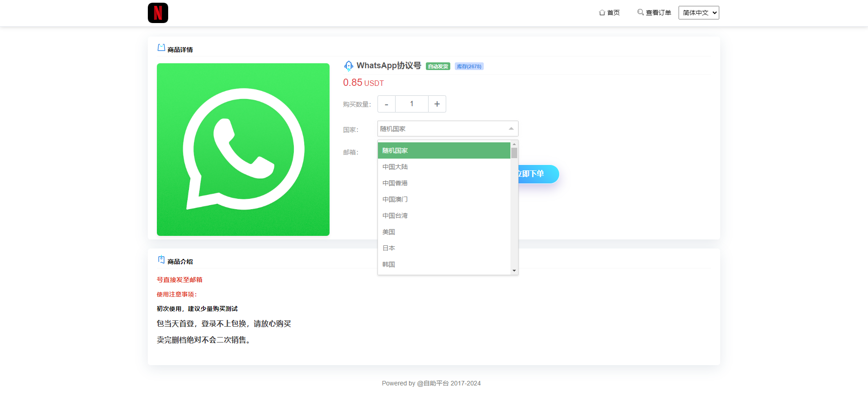Open 查看订单 order lookup

(x=654, y=13)
